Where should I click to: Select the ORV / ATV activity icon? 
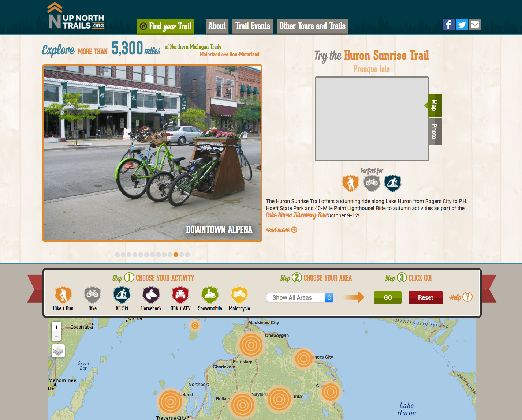pos(180,295)
